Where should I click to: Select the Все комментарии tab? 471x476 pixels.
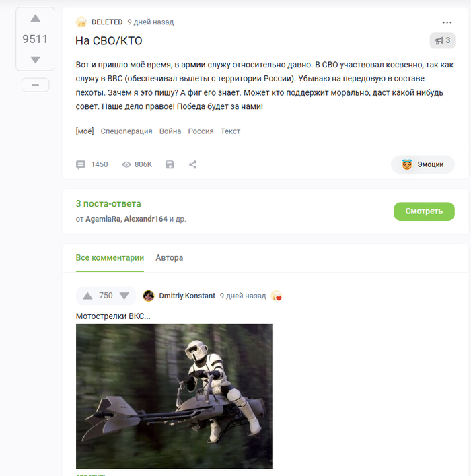point(110,258)
